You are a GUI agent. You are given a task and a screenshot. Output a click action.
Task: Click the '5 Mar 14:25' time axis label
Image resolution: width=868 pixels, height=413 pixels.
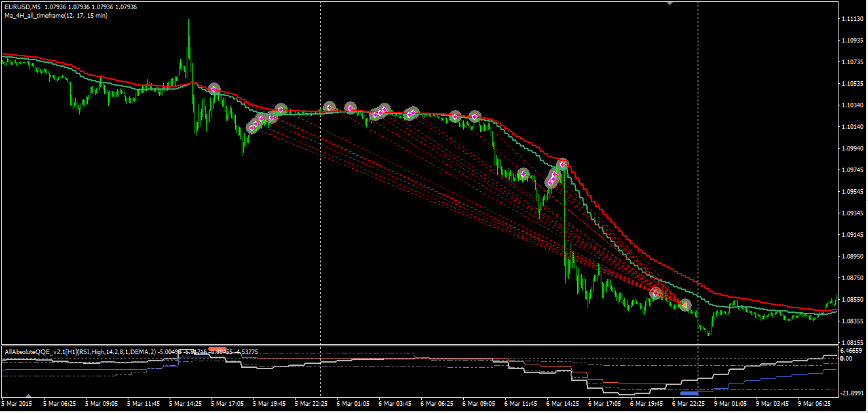185,404
